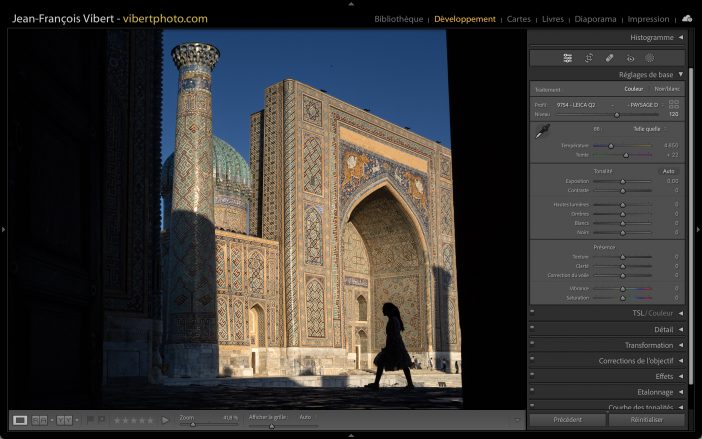The image size is (702, 439).
Task: Open the Bibliothèque module
Action: [398, 19]
